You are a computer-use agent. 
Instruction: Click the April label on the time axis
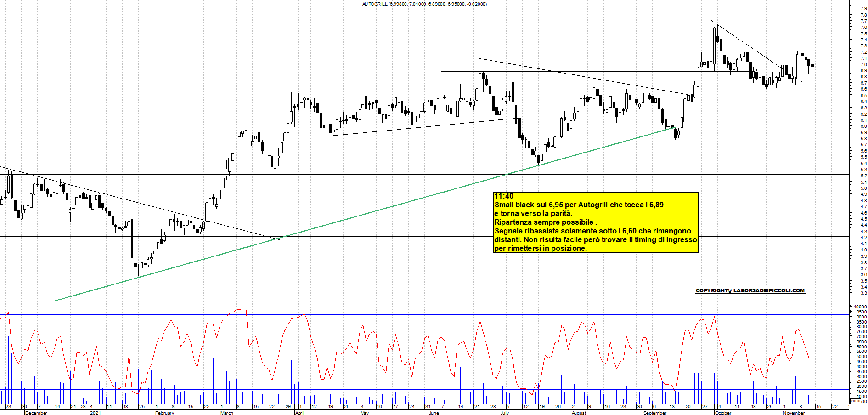[x=300, y=413]
